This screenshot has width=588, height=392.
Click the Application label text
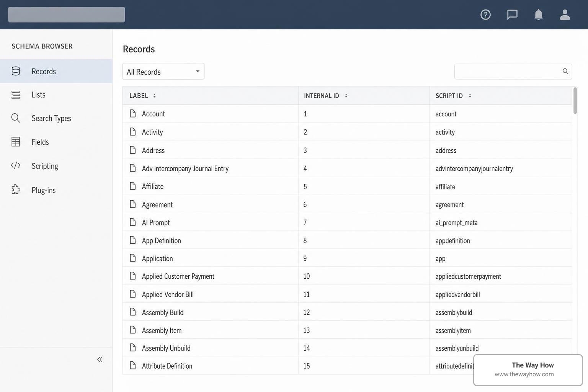coord(157,259)
